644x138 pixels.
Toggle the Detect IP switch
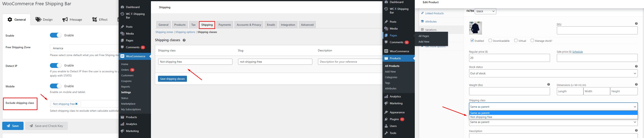(x=56, y=65)
